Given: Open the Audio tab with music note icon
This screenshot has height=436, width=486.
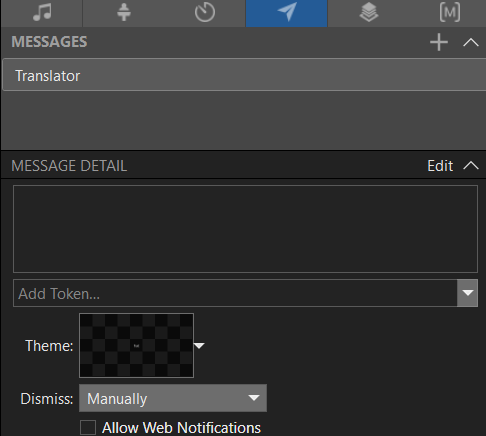Looking at the screenshot, I should (x=42, y=13).
